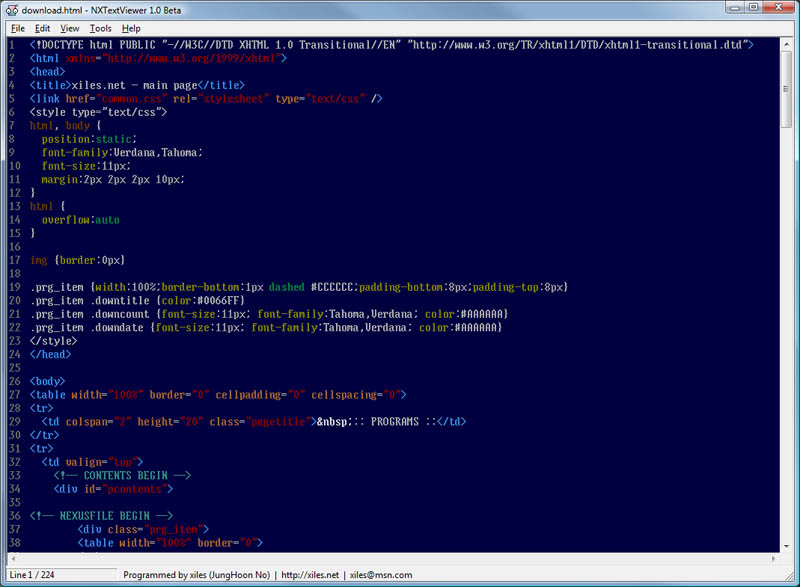
Task: Click the 'NEXUSFILE BEGIN' comment line
Action: pos(102,516)
